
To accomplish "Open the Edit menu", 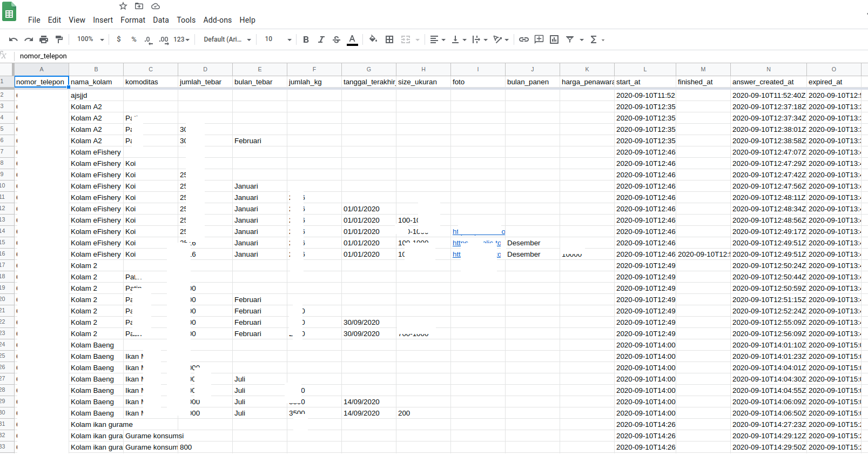I will [x=55, y=20].
